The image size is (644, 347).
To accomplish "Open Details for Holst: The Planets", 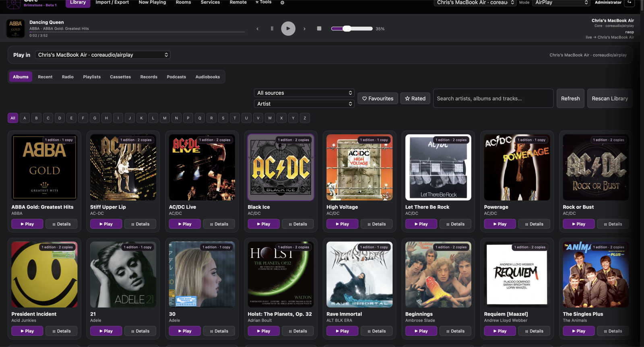I will point(298,331).
